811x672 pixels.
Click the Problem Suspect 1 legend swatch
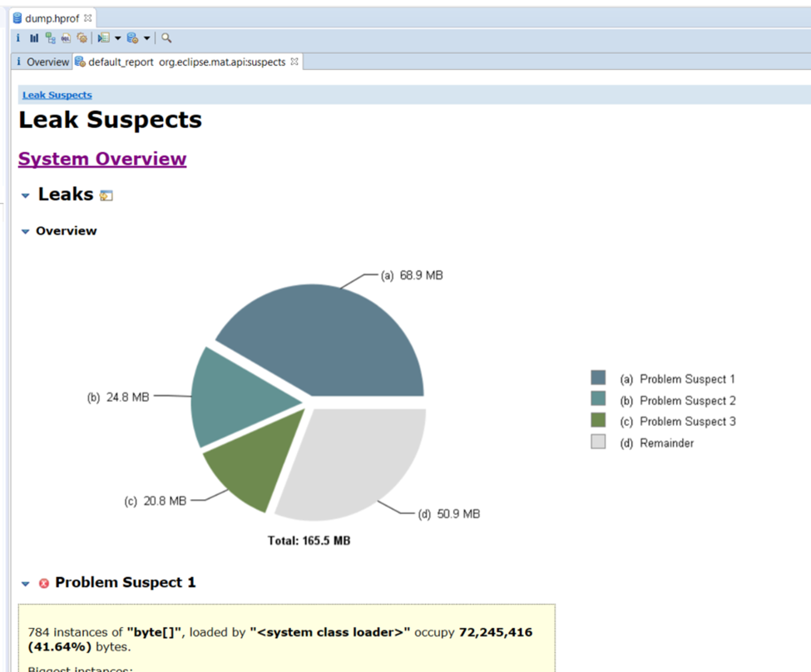[598, 378]
